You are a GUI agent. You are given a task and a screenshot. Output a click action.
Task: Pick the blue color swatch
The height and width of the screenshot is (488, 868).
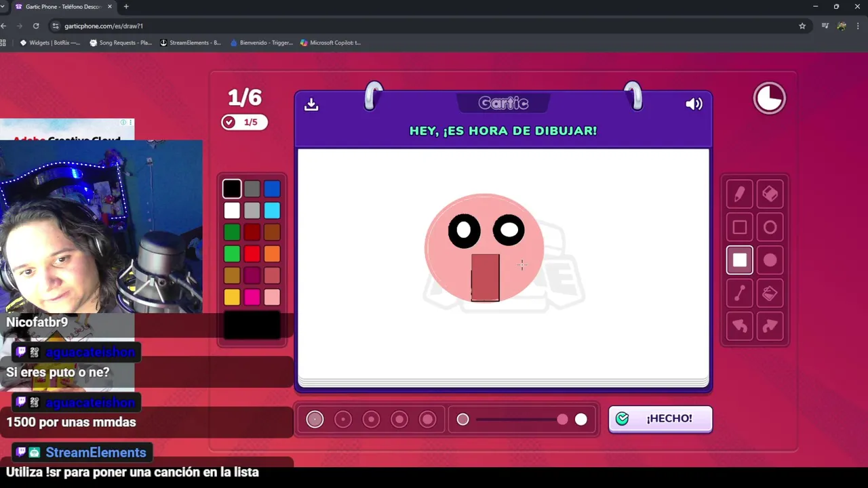pos(272,188)
